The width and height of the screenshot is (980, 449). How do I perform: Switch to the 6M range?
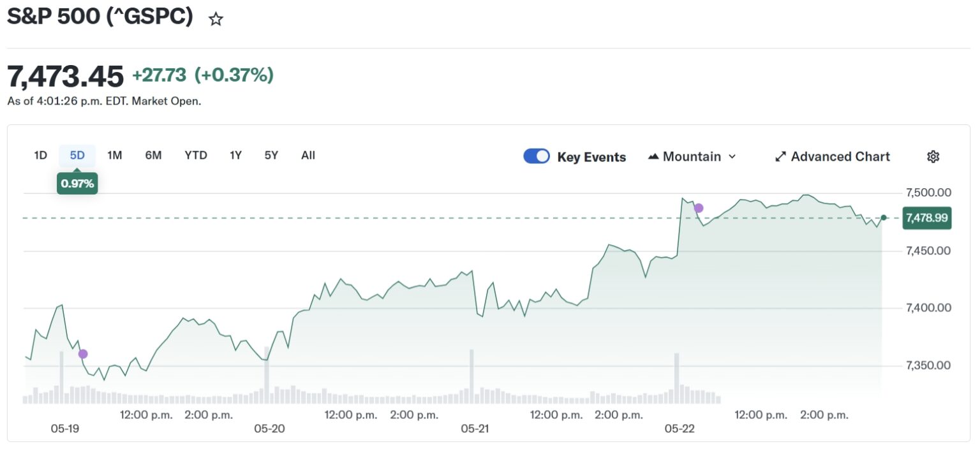click(153, 155)
